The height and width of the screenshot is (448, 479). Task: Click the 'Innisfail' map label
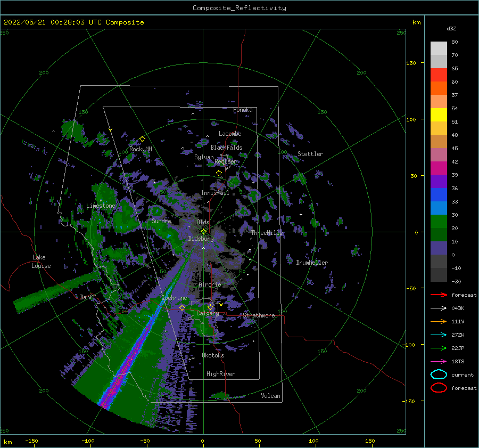[215, 193]
